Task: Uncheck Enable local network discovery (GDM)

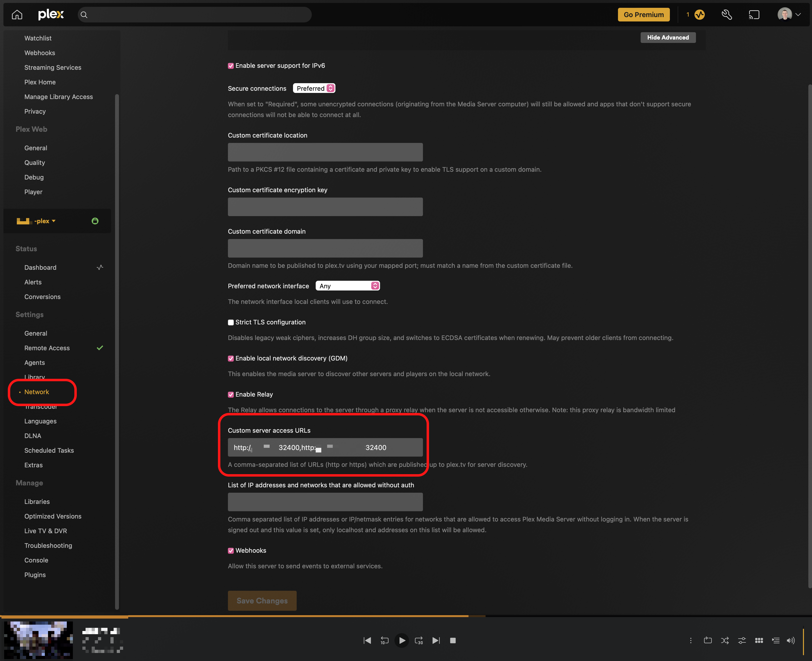Action: click(231, 359)
